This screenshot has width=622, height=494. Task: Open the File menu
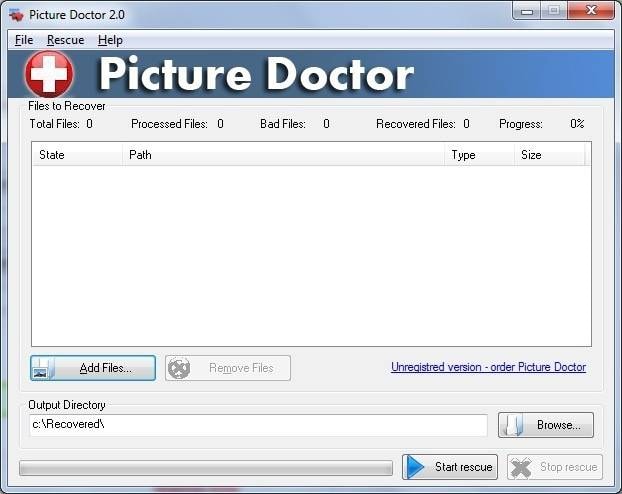pyautogui.click(x=24, y=40)
